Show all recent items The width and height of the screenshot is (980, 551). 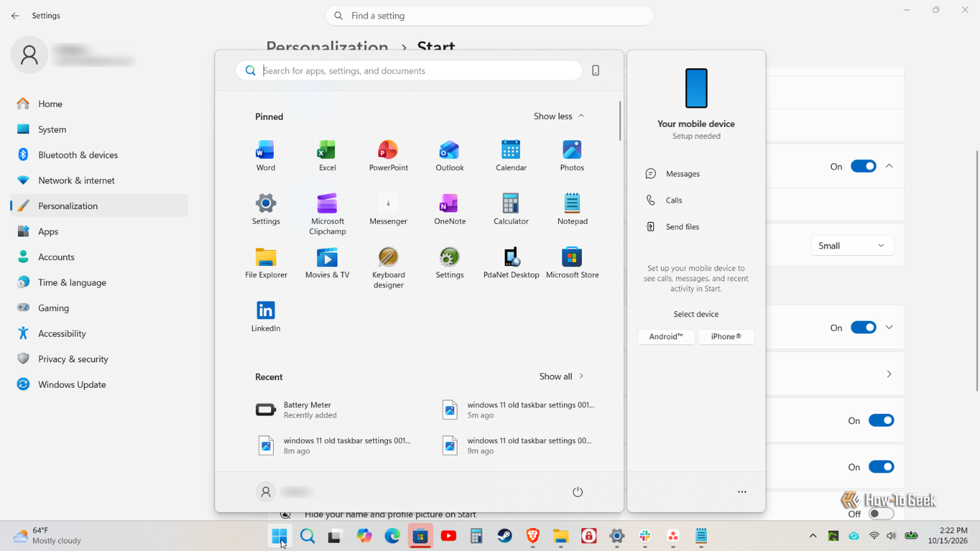(562, 376)
